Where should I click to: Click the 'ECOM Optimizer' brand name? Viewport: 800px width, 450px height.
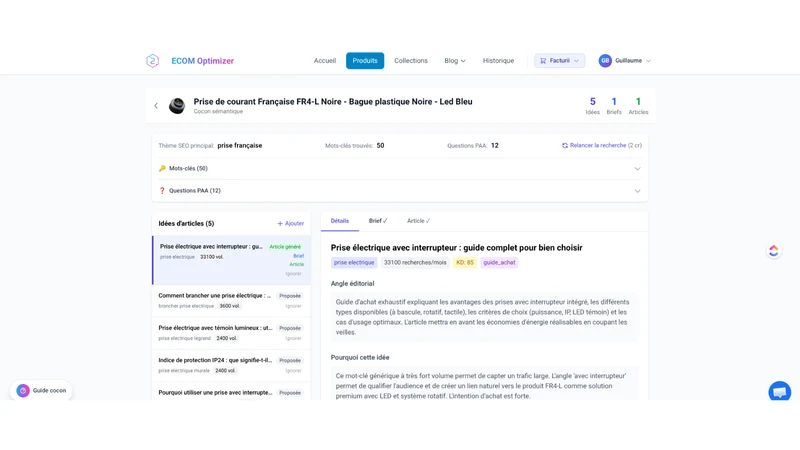[x=203, y=61]
